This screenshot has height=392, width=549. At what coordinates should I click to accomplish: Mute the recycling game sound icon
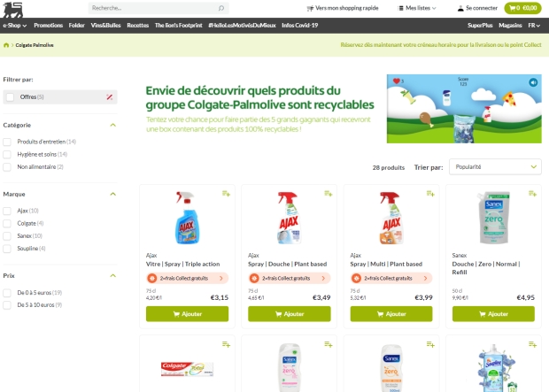[533, 82]
